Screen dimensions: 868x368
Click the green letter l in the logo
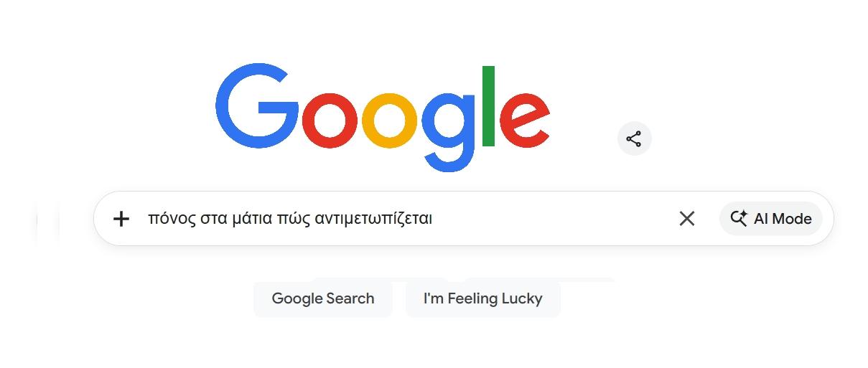489,106
